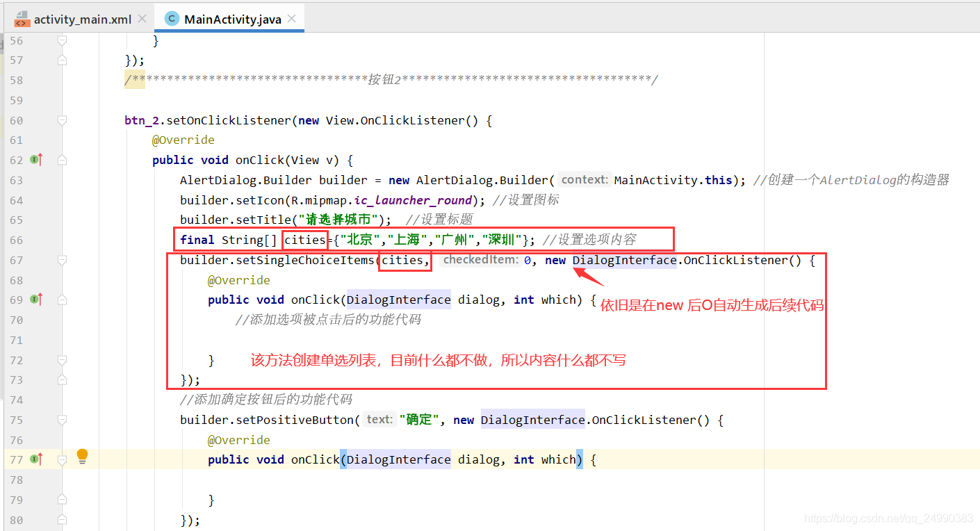980x531 pixels.
Task: Click line number 78 in the gutter
Action: point(15,480)
